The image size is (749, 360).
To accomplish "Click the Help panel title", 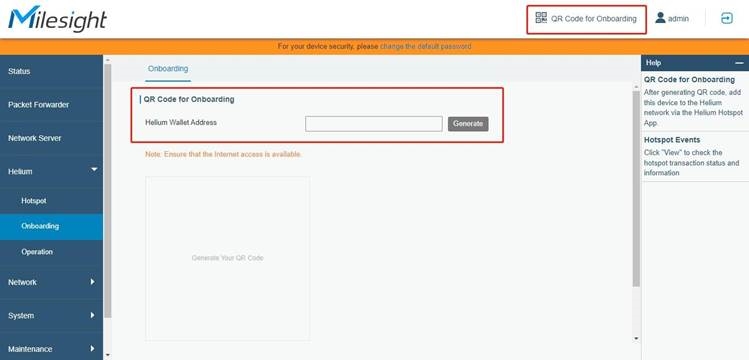I will (653, 63).
